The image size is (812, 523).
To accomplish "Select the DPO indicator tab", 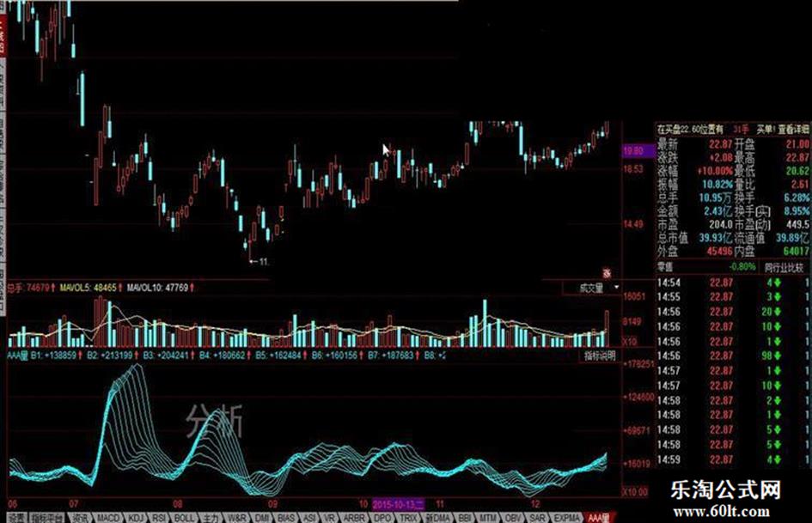I will [x=382, y=518].
